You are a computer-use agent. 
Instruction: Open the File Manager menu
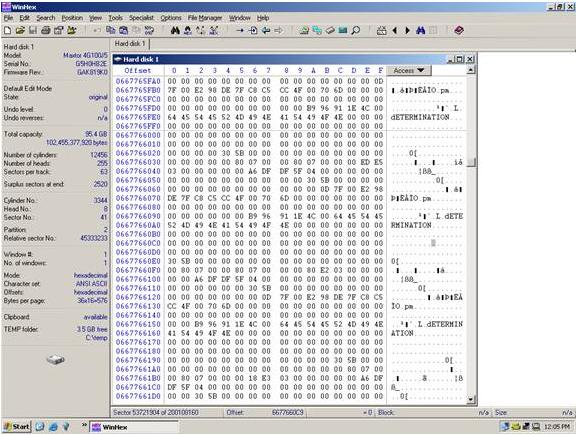[x=205, y=18]
